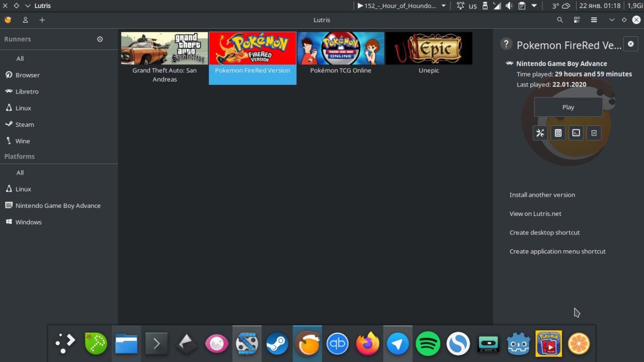Open the volume speaker tray icon
Screen dimensions: 644x362
[509, 6]
